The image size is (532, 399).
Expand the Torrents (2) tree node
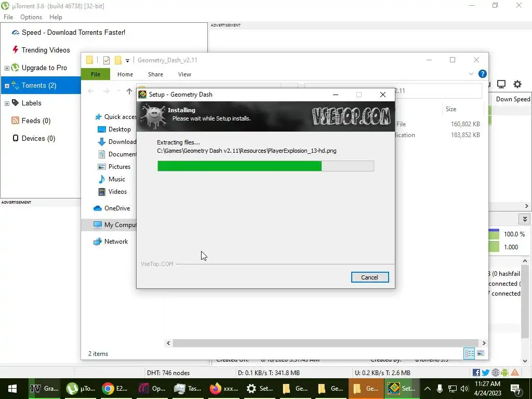(6, 86)
